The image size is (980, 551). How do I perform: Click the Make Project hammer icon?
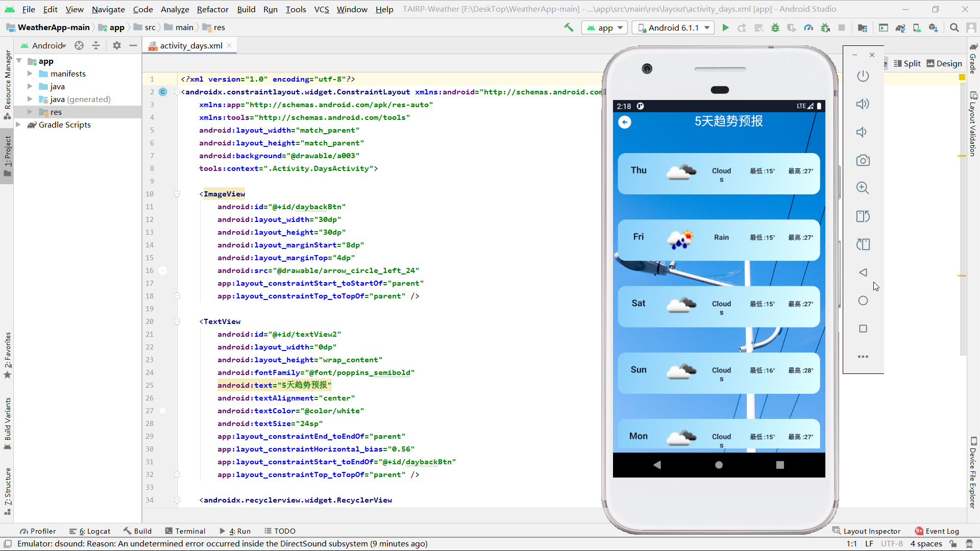tap(569, 28)
